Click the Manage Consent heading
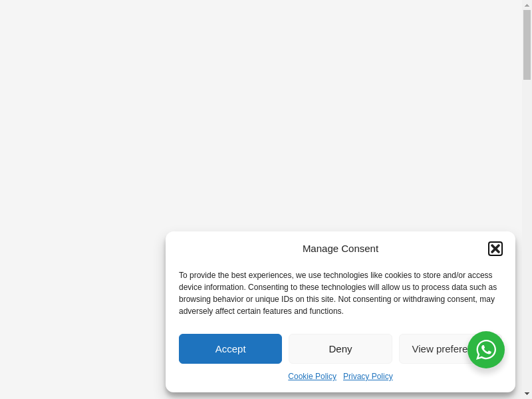 340,249
